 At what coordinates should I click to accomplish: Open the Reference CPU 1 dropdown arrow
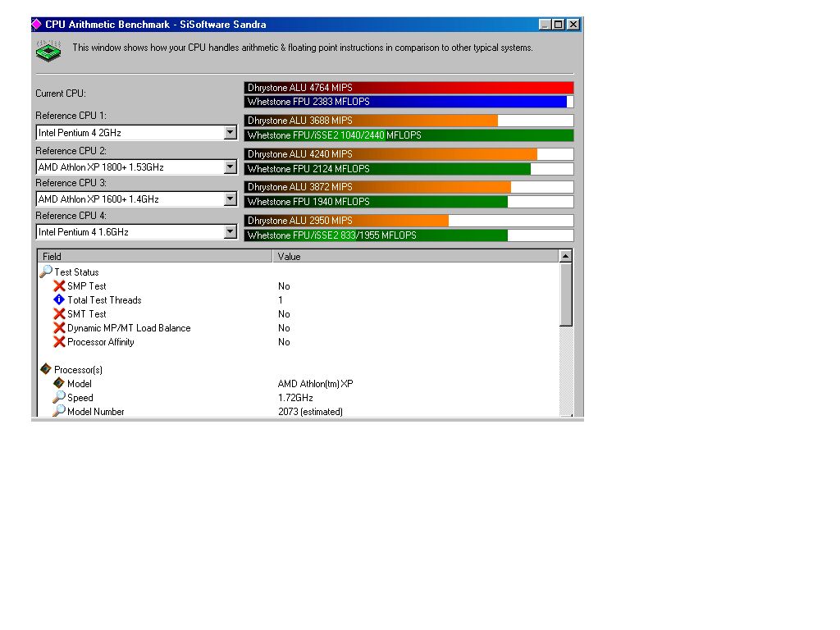[230, 132]
